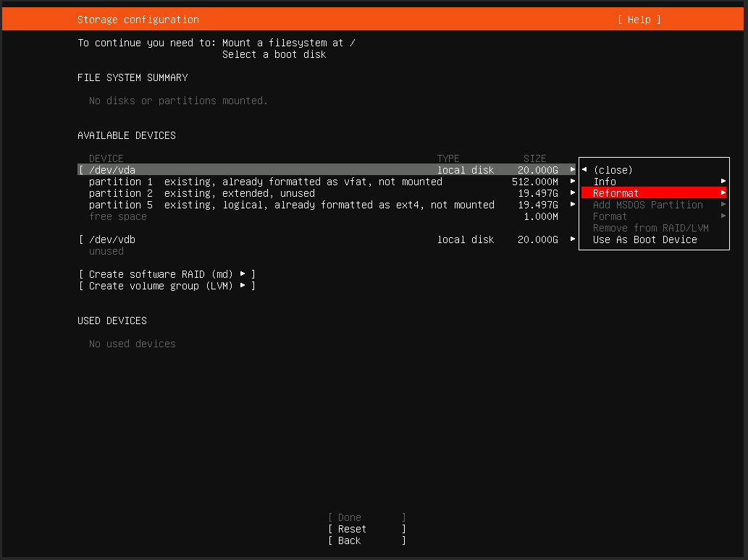The image size is (748, 560).
Task: Open Create software RAID (md)
Action: point(167,274)
